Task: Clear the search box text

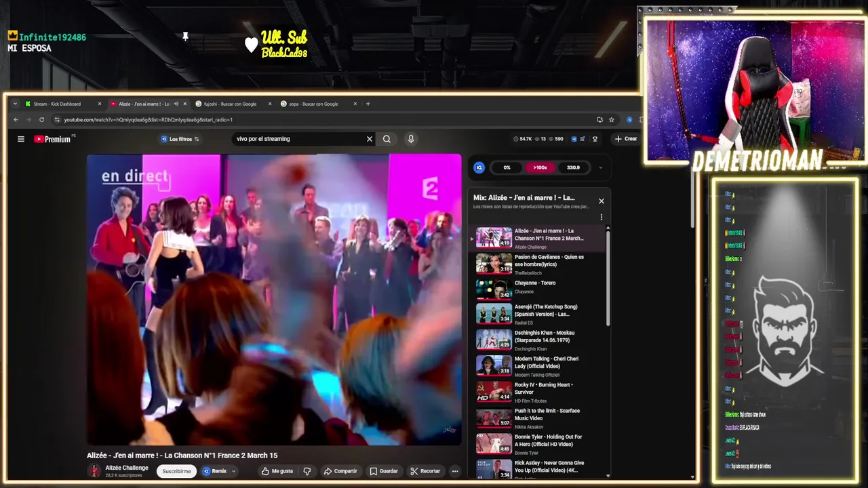Action: point(370,139)
